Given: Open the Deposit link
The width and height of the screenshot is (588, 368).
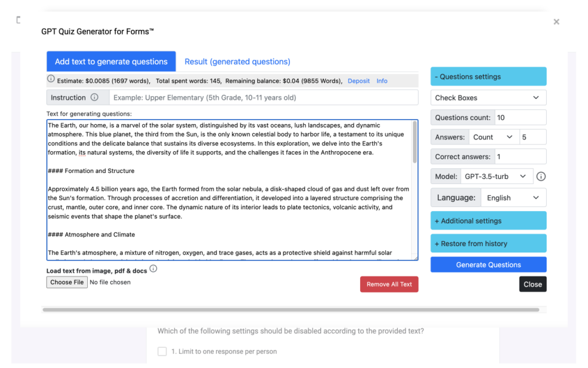Looking at the screenshot, I should [x=358, y=81].
